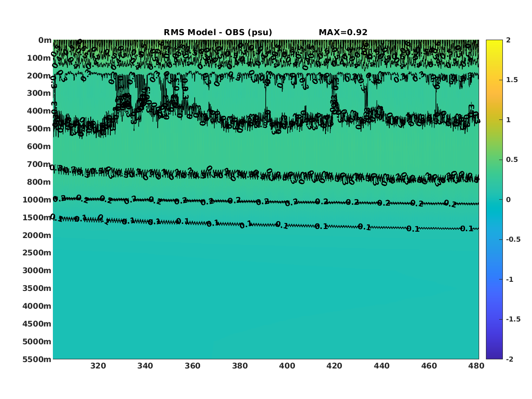Click the '600m' depth axis label
Viewport: 532px width, 399px height.
click(39, 146)
